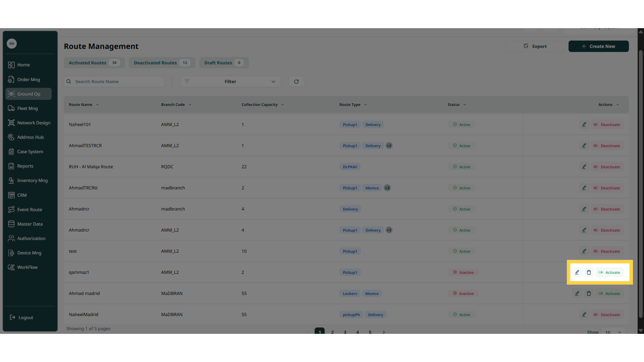Create a new route
The width and height of the screenshot is (644, 362).
click(598, 46)
